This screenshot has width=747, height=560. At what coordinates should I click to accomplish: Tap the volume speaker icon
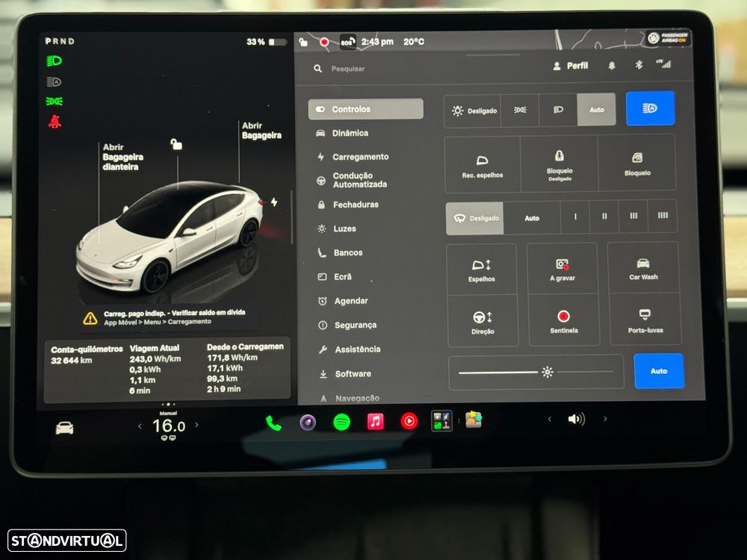coord(577,419)
